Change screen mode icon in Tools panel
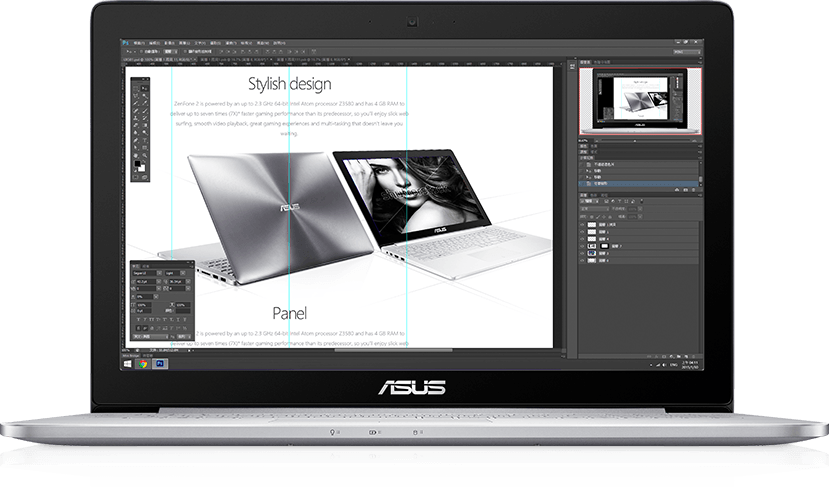Viewport: 829px width, 487px height. pyautogui.click(x=145, y=177)
